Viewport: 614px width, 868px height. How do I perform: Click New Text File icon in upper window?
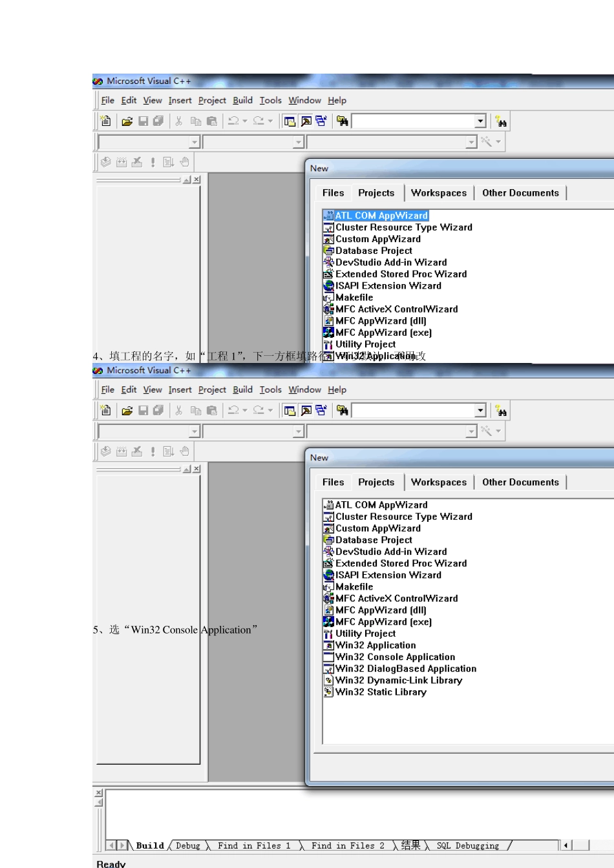click(x=106, y=121)
